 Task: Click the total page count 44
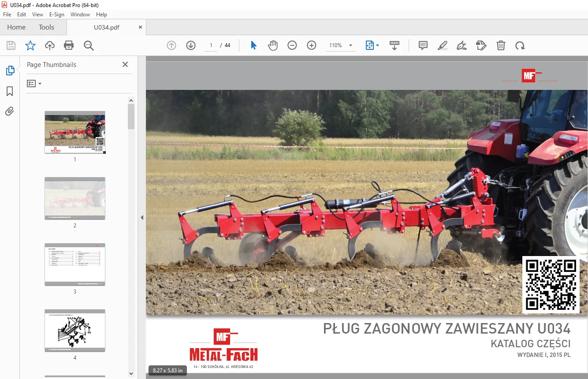pos(227,45)
